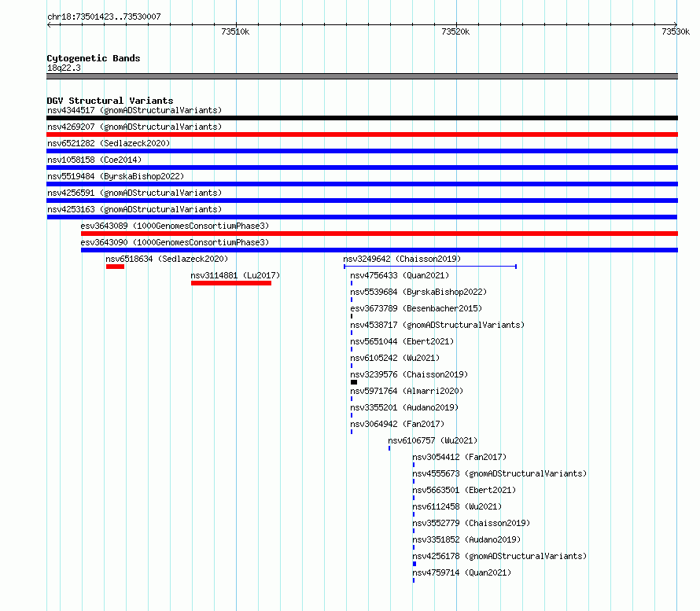This screenshot has height=611, width=700.
Task: Click the thin blue nsv3249642 span line
Action: (x=430, y=267)
